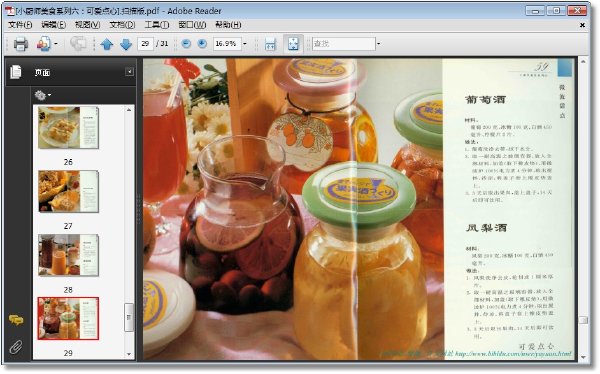Open the 编辑(E) menu
Screen dimensions: 600x374
(x=54, y=25)
